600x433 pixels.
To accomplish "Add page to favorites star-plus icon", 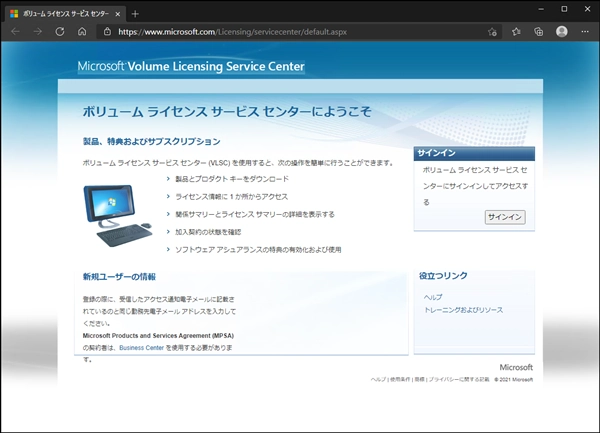I will [492, 32].
